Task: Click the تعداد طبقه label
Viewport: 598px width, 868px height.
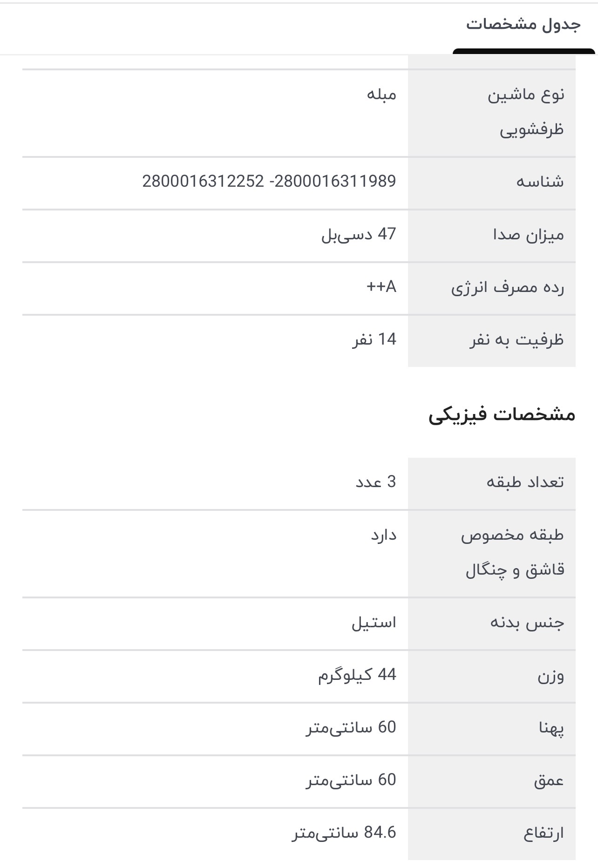Action: point(525,482)
